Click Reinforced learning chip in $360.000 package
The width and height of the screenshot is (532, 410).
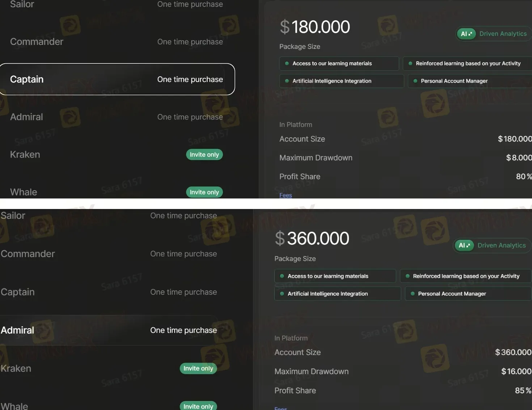pos(465,276)
